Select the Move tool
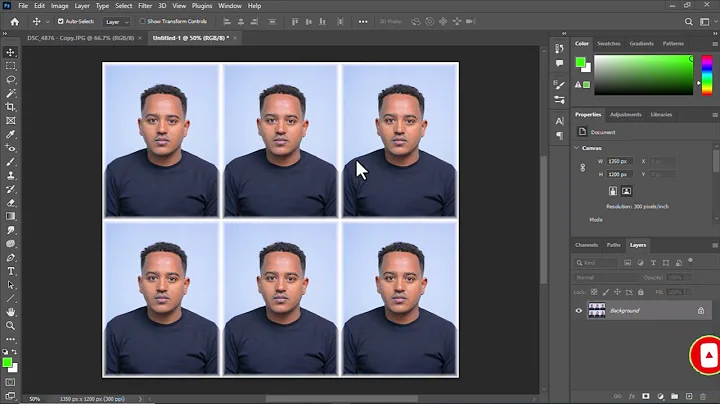 tap(10, 52)
